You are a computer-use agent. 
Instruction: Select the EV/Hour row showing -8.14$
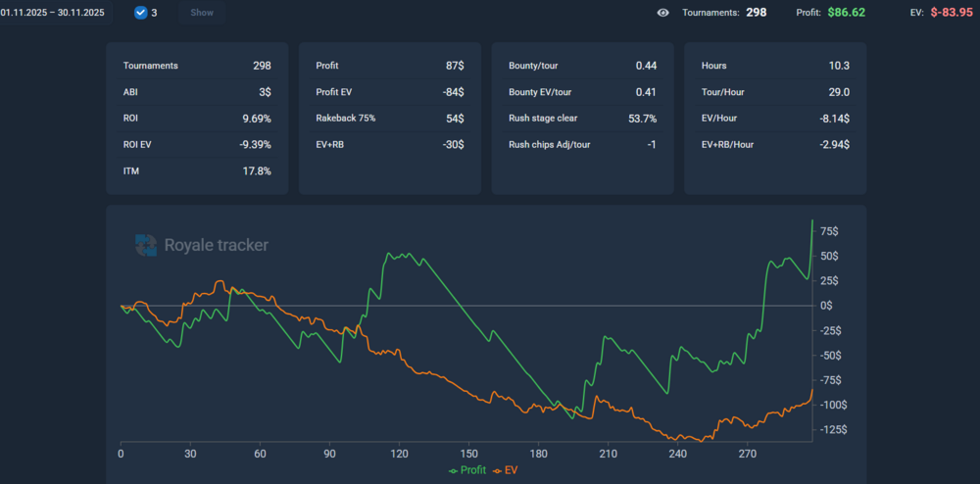pos(775,118)
